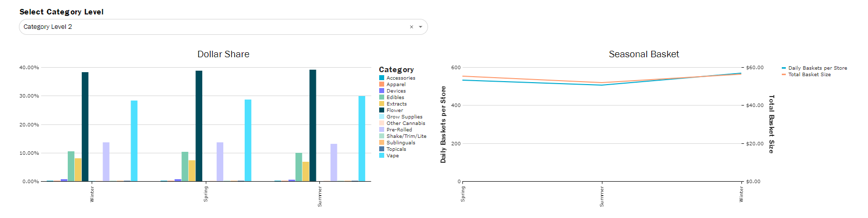
Task: Click the Summer Vape bar
Action: (362, 139)
